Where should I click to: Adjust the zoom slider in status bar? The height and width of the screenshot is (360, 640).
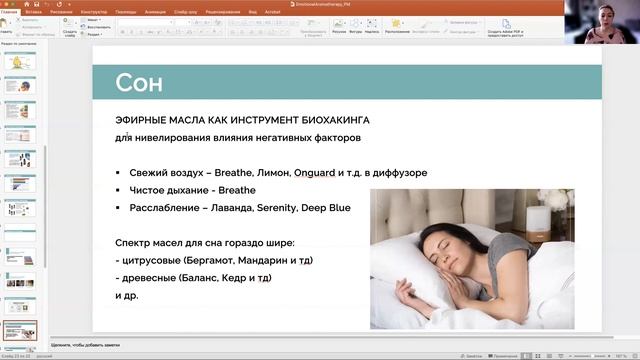pyautogui.click(x=592, y=356)
